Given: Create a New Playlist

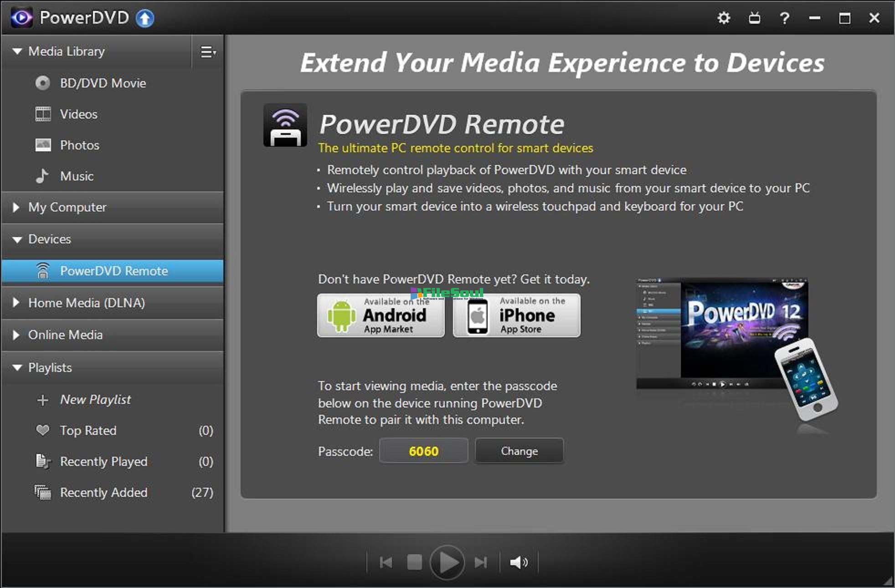Looking at the screenshot, I should pos(95,400).
